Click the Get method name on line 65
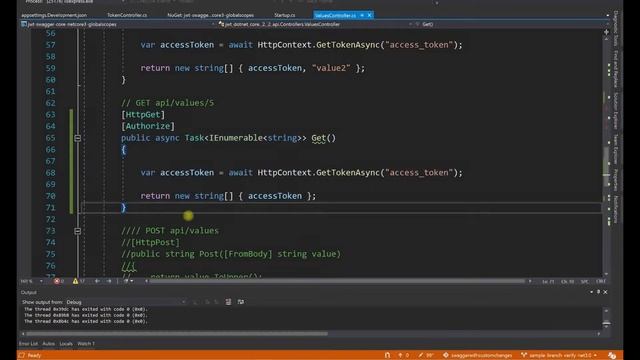The width and height of the screenshot is (640, 360). pyautogui.click(x=318, y=138)
